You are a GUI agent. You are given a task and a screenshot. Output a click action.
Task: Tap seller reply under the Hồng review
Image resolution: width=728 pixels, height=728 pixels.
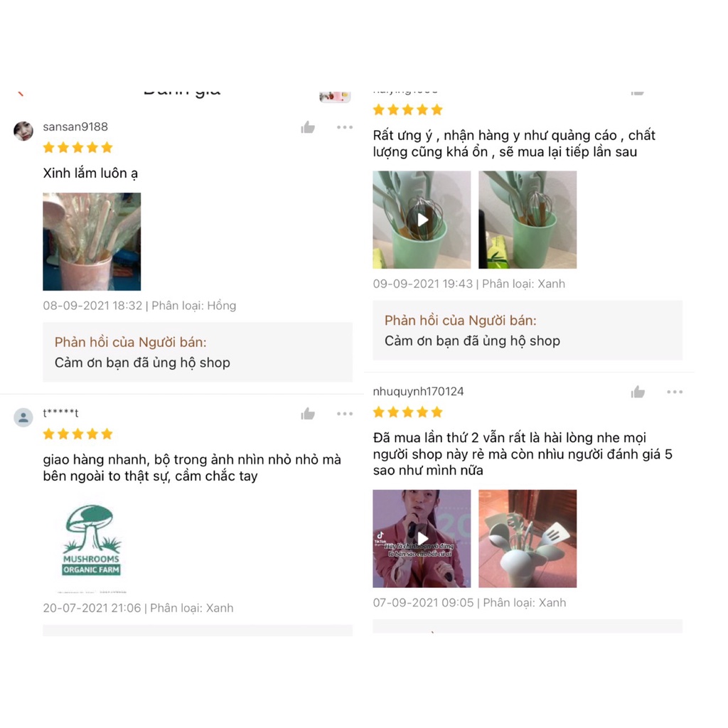pos(198,352)
